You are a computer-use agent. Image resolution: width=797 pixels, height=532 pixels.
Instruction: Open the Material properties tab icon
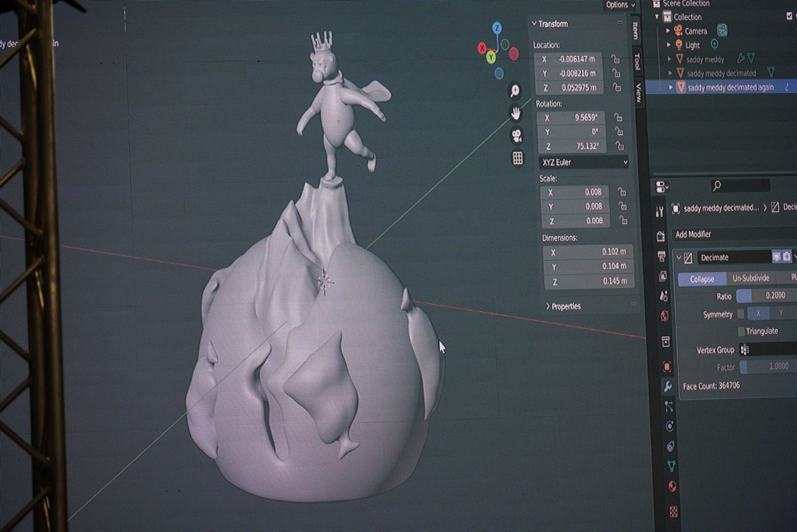pos(672,487)
